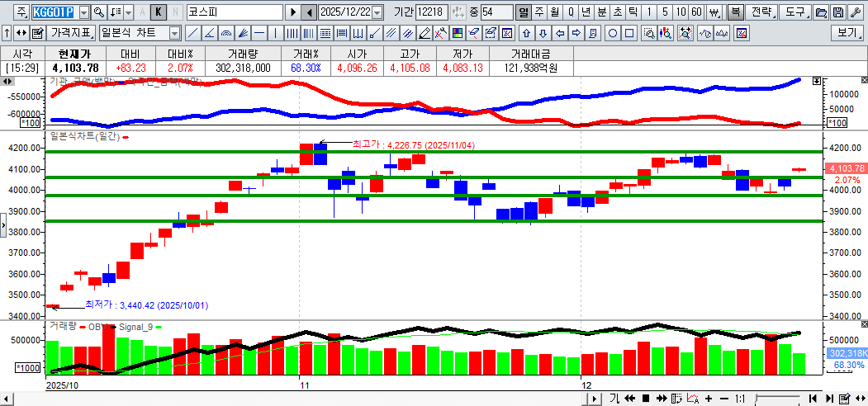Image resolution: width=868 pixels, height=406 pixels.
Task: Click the 가격지표 button
Action: click(x=71, y=33)
